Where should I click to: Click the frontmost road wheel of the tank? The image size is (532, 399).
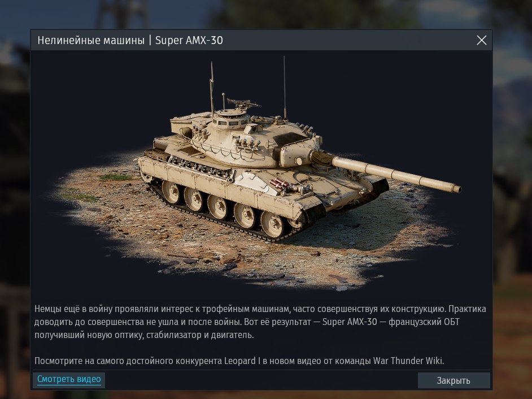tap(273, 224)
